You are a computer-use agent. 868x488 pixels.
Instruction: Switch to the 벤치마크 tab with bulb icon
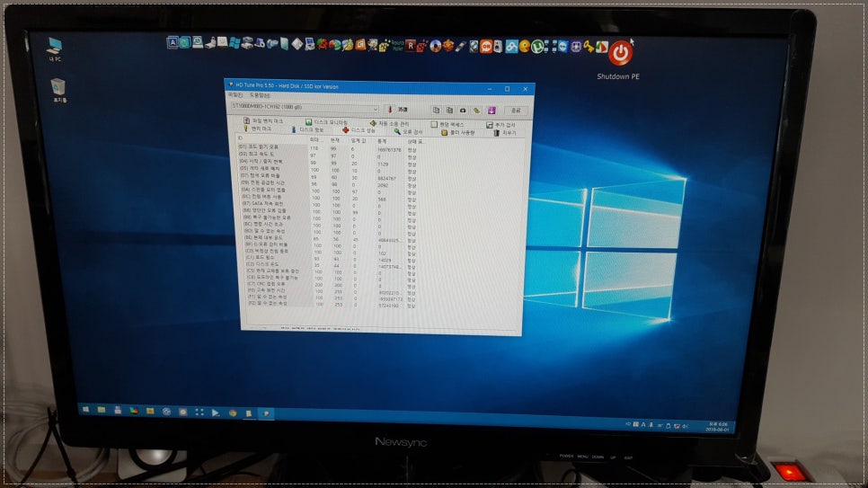(x=257, y=129)
